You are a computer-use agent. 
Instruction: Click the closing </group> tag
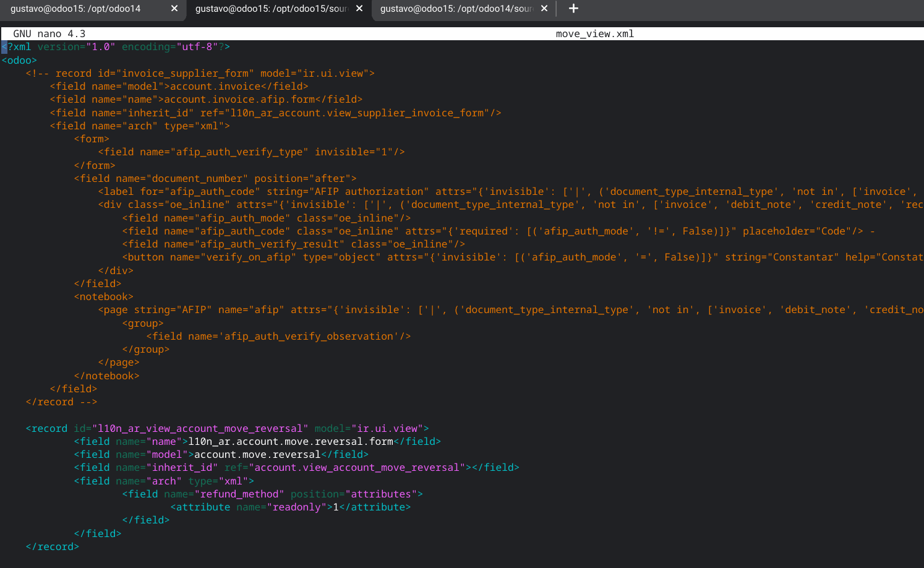pyautogui.click(x=146, y=350)
